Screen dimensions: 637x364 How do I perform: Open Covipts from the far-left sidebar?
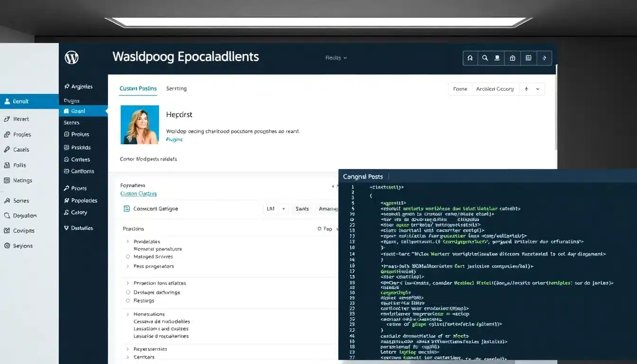coord(19,230)
